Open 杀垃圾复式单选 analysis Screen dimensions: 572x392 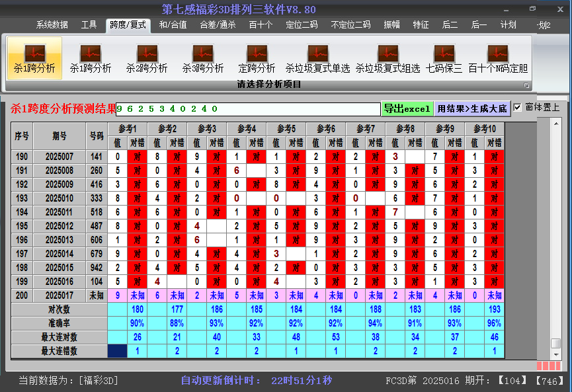click(x=317, y=58)
